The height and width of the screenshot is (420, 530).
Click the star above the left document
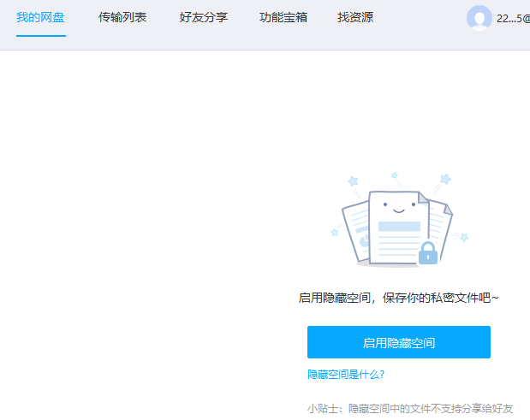pyautogui.click(x=353, y=181)
